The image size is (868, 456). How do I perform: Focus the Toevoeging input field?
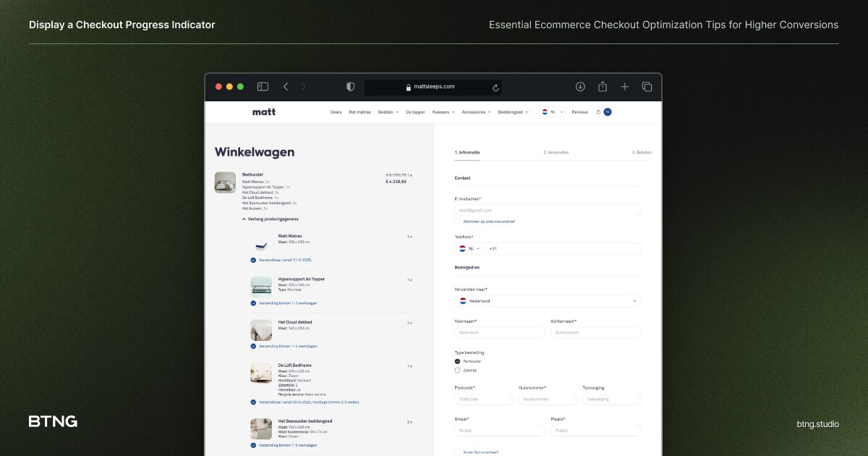coord(612,399)
